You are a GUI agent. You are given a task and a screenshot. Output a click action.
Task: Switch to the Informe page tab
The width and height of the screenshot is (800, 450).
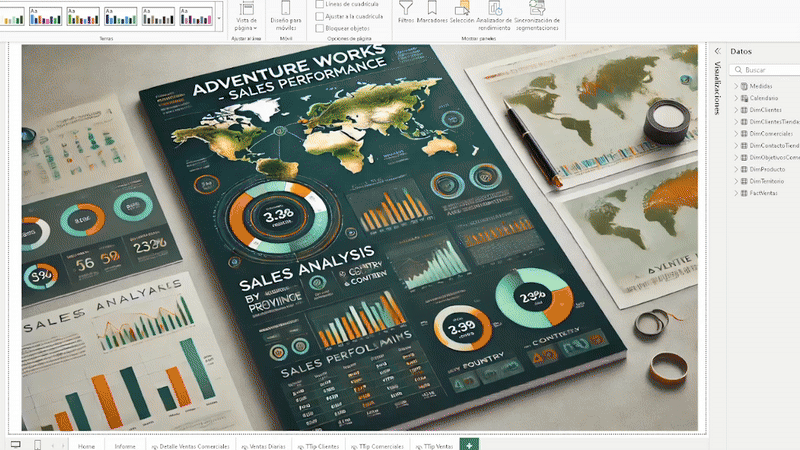point(125,445)
